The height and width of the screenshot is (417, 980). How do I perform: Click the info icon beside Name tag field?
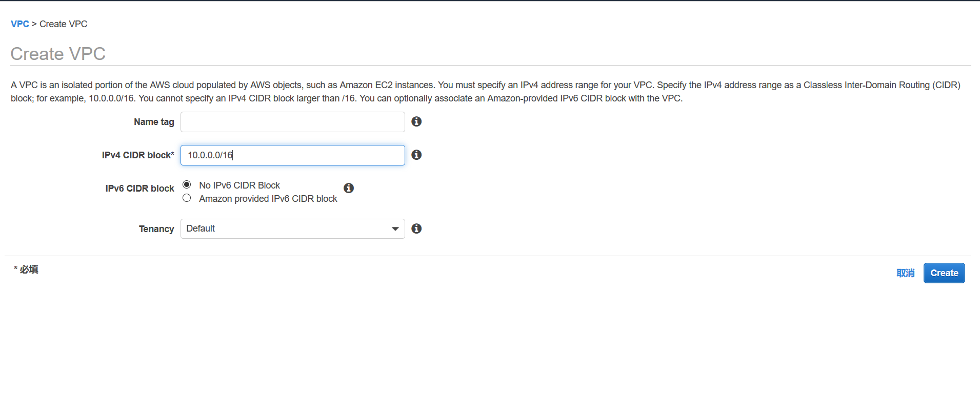[416, 121]
